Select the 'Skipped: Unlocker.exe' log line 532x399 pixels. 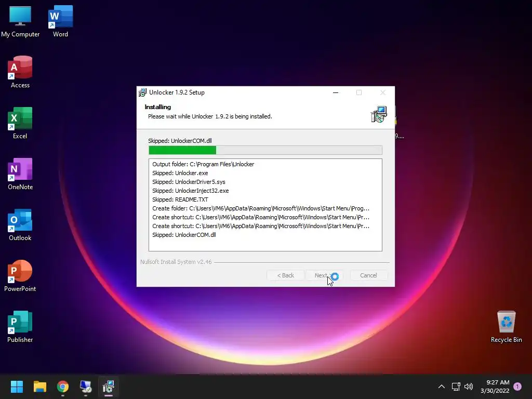tap(180, 173)
